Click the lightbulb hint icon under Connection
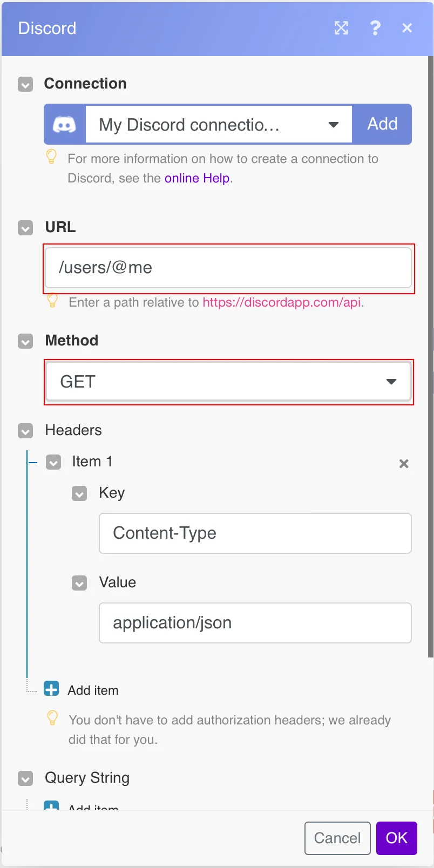Image resolution: width=434 pixels, height=868 pixels. (51, 157)
